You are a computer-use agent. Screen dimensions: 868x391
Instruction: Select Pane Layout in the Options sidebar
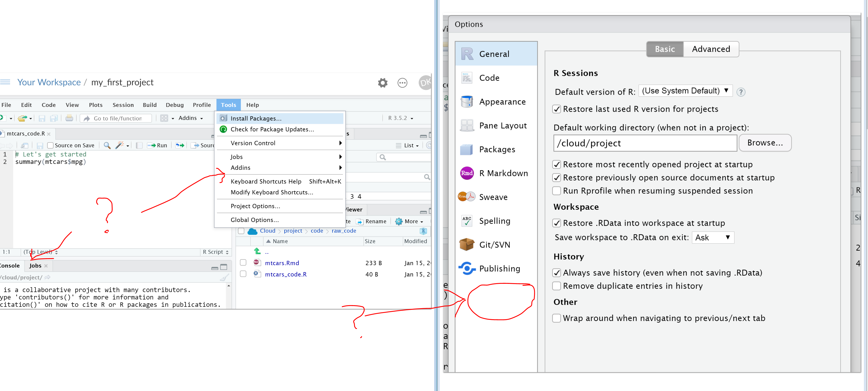pos(496,125)
